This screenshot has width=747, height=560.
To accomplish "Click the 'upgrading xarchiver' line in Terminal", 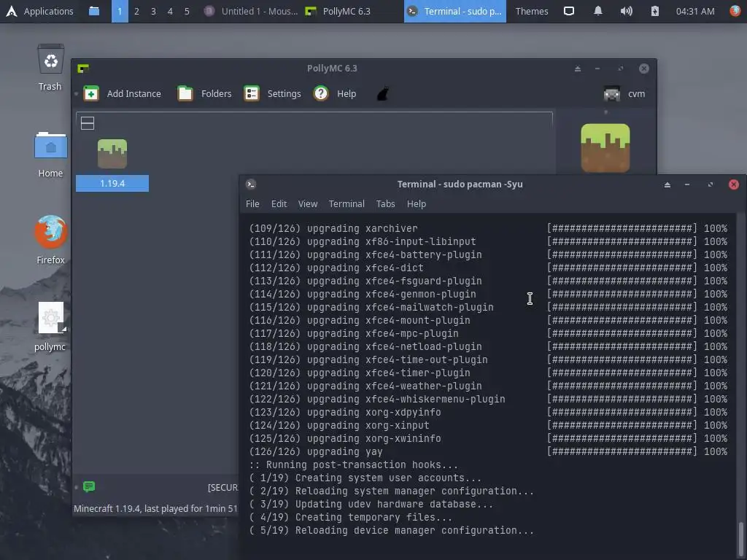I will point(488,228).
